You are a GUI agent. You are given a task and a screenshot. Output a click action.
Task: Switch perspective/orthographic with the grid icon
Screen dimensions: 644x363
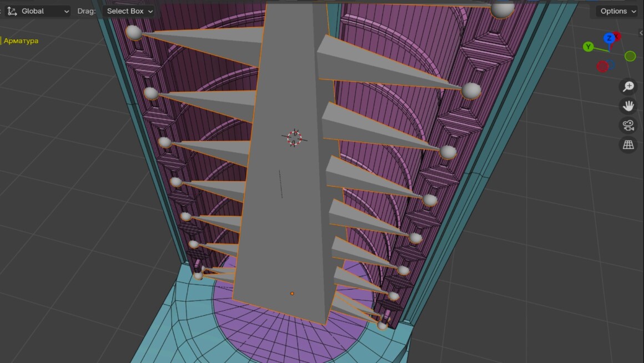[x=628, y=145]
